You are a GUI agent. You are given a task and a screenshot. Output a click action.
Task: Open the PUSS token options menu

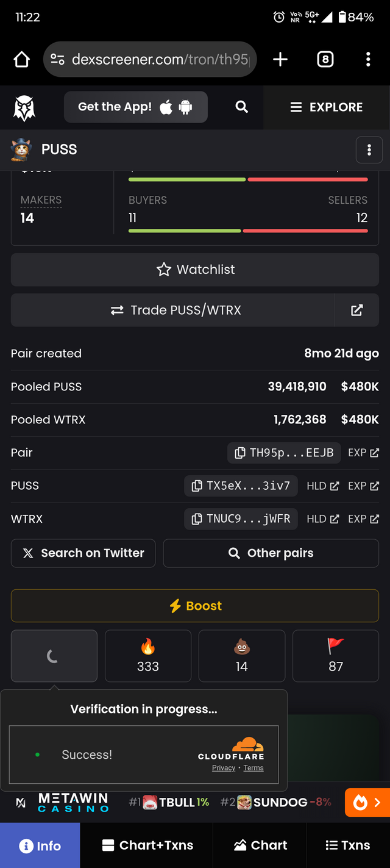[x=369, y=150]
